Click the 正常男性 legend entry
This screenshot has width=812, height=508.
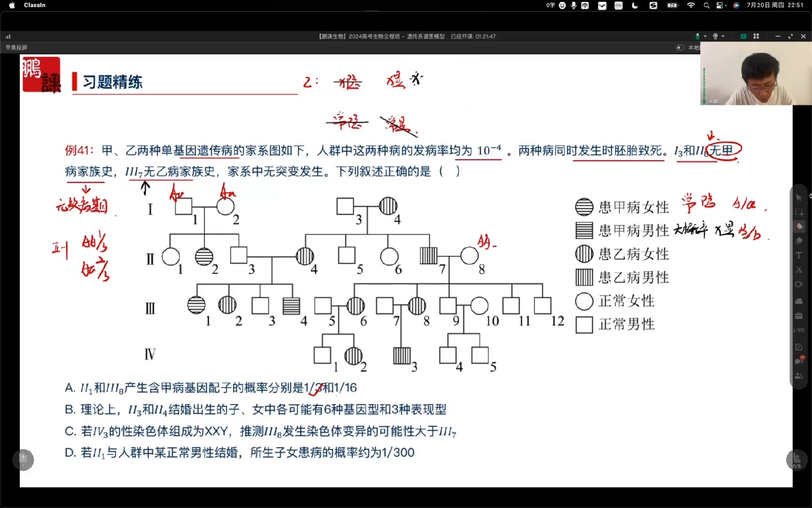click(615, 325)
